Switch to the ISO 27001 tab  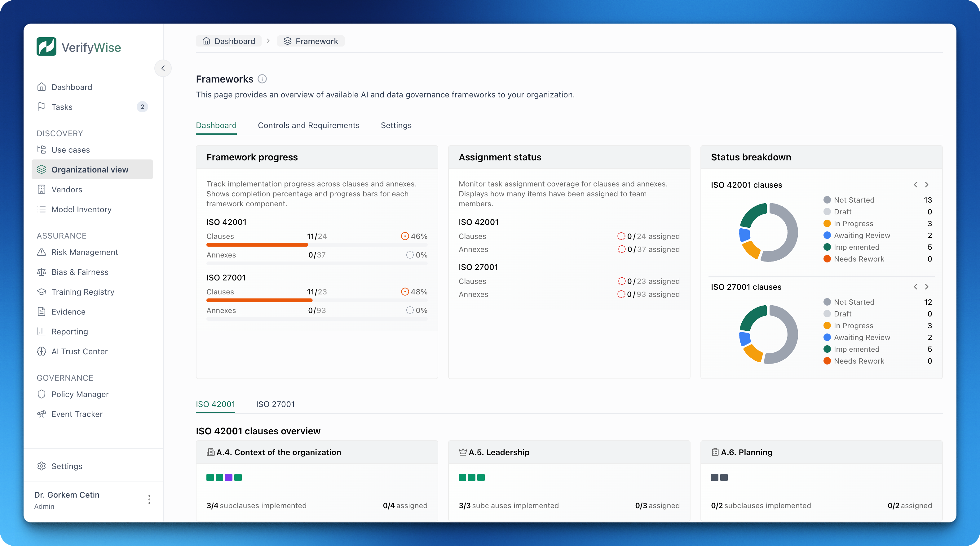click(x=275, y=404)
